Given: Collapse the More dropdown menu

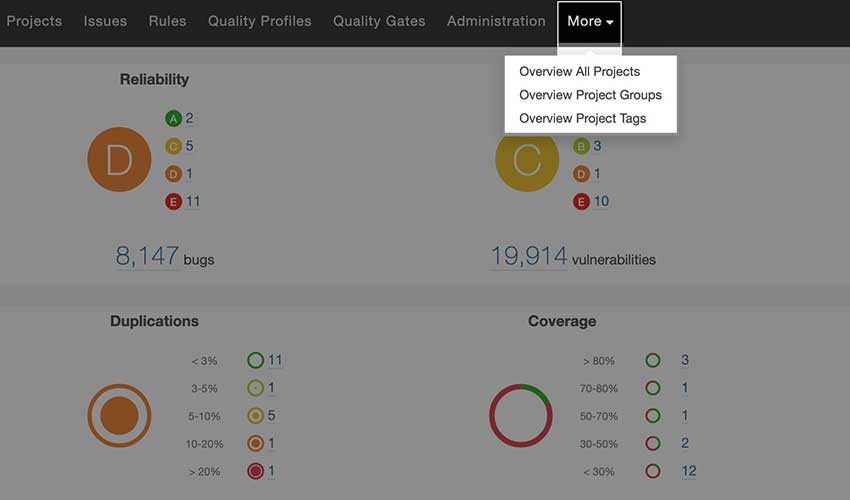Looking at the screenshot, I should click(x=590, y=21).
